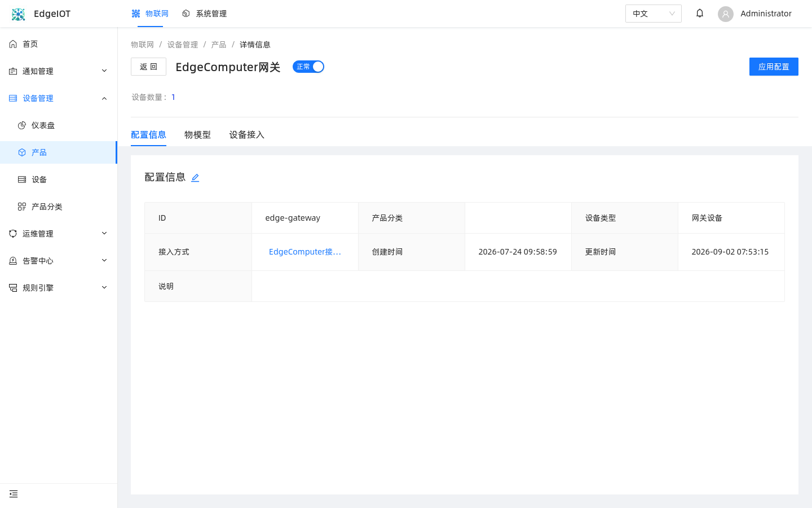The height and width of the screenshot is (508, 812).
Task: Expand the 运维管理 menu chevron
Action: click(104, 234)
